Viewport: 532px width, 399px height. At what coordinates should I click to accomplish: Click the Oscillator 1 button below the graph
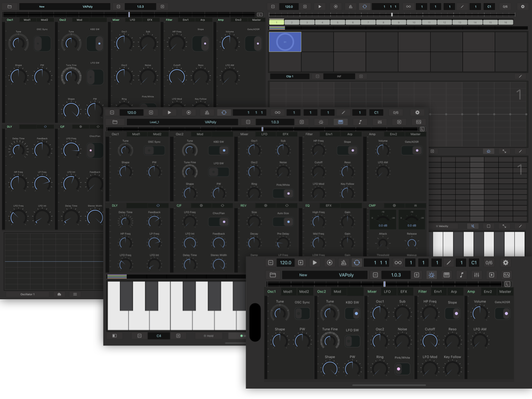(x=28, y=294)
